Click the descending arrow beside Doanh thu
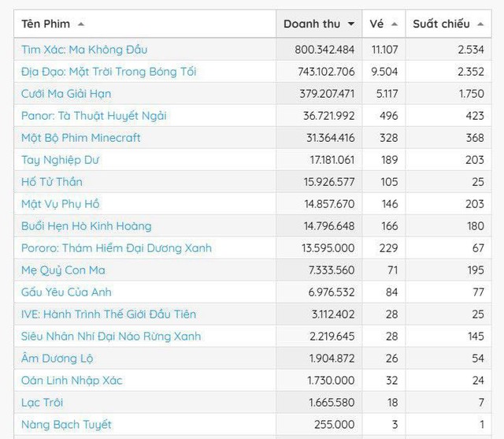 350,24
